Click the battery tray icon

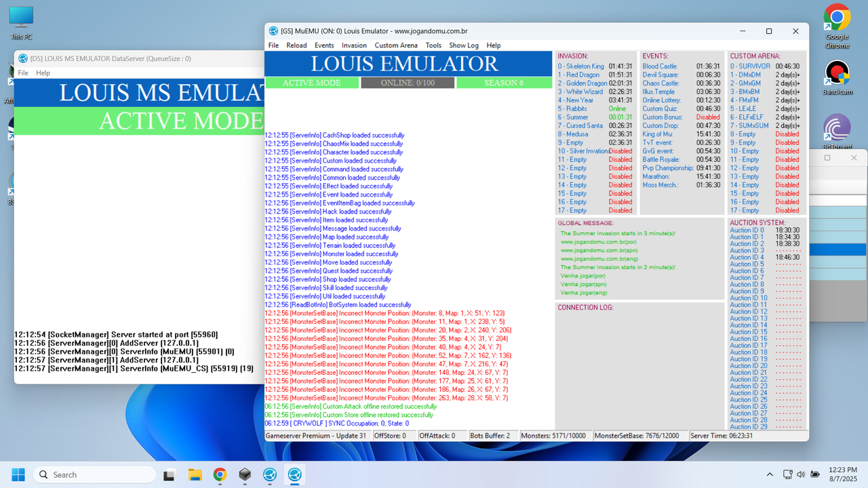click(814, 474)
